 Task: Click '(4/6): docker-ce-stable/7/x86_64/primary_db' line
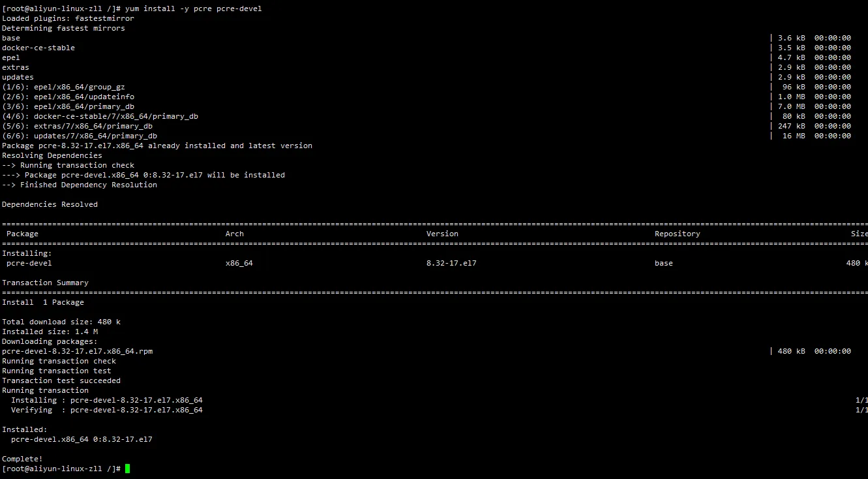(100, 116)
